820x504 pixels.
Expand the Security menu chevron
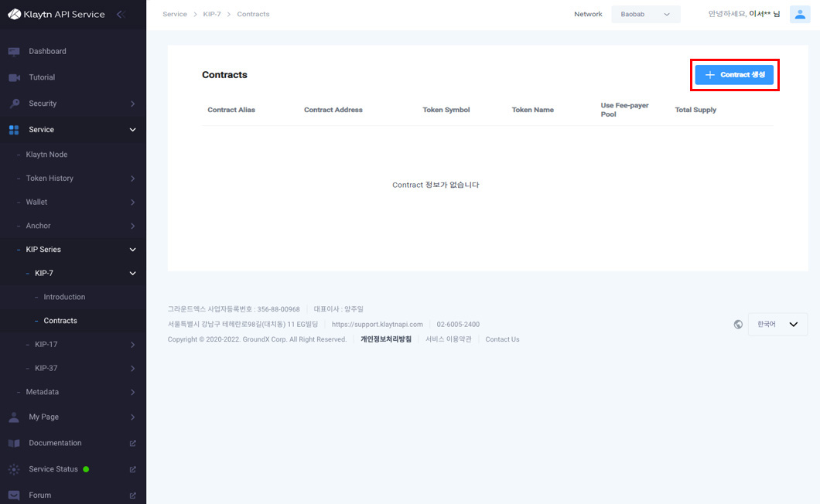point(133,104)
